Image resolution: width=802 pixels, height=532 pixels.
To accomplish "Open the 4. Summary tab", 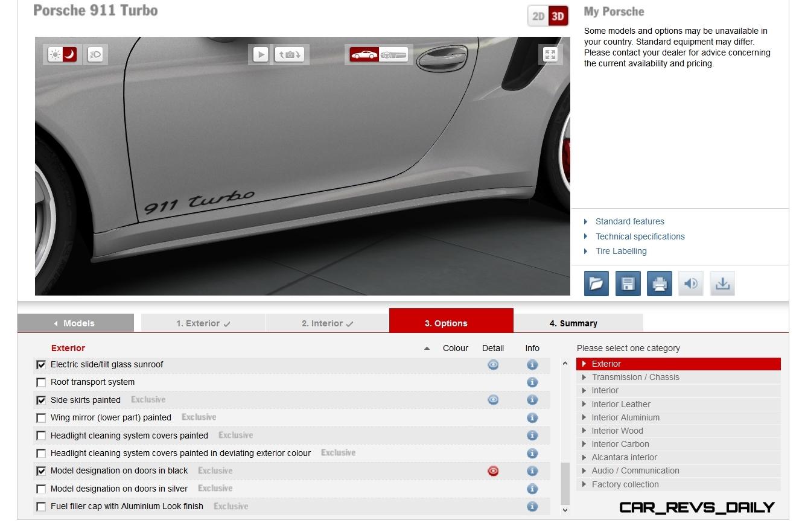I will point(578,323).
